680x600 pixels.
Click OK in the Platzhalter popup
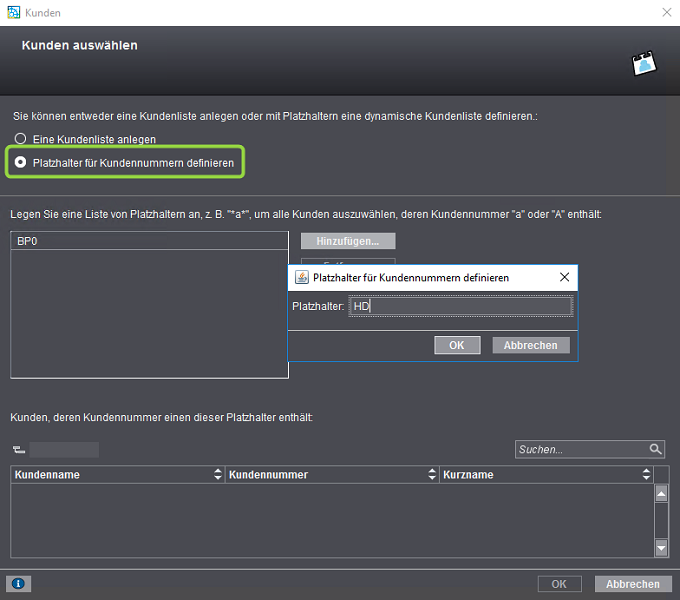pyautogui.click(x=457, y=345)
